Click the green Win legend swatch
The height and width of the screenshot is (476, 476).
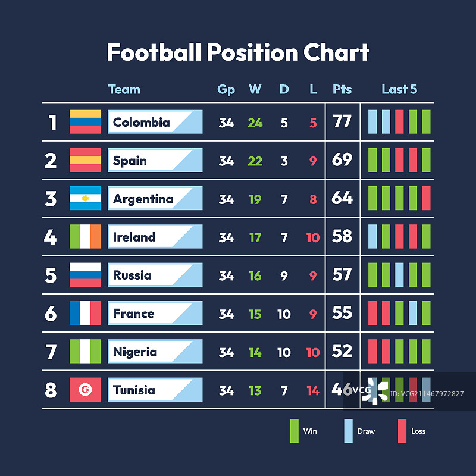[294, 431]
